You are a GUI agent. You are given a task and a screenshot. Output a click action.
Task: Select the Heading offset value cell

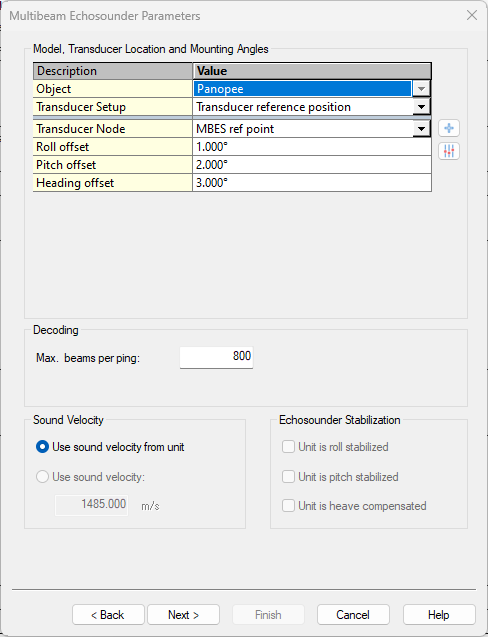coord(312,183)
